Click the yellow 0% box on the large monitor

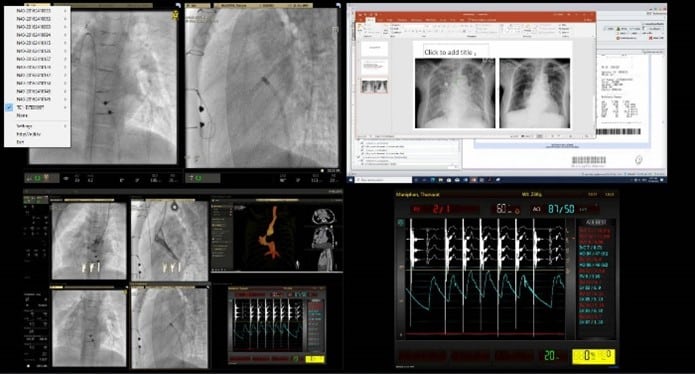click(593, 356)
